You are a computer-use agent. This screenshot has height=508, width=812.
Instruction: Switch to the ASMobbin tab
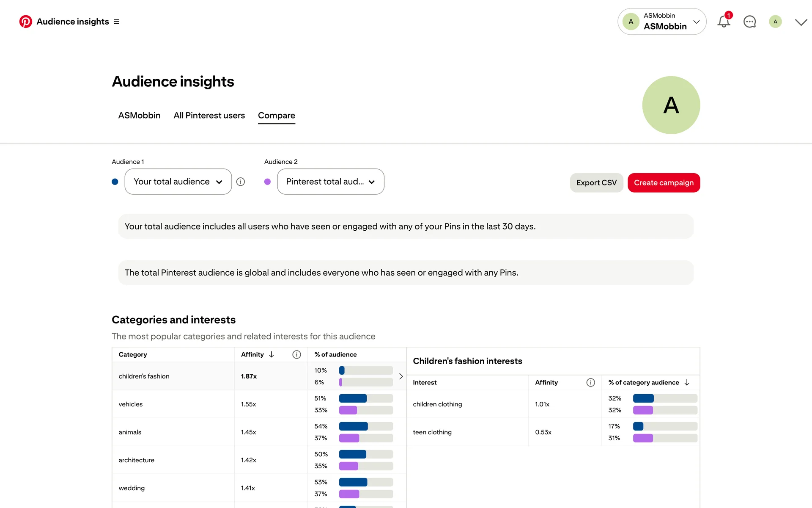[x=139, y=116]
